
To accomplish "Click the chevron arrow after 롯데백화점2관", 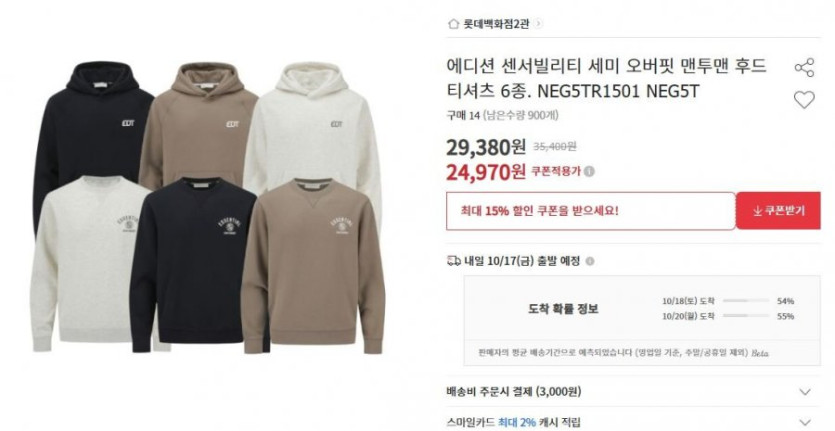I will [538, 24].
